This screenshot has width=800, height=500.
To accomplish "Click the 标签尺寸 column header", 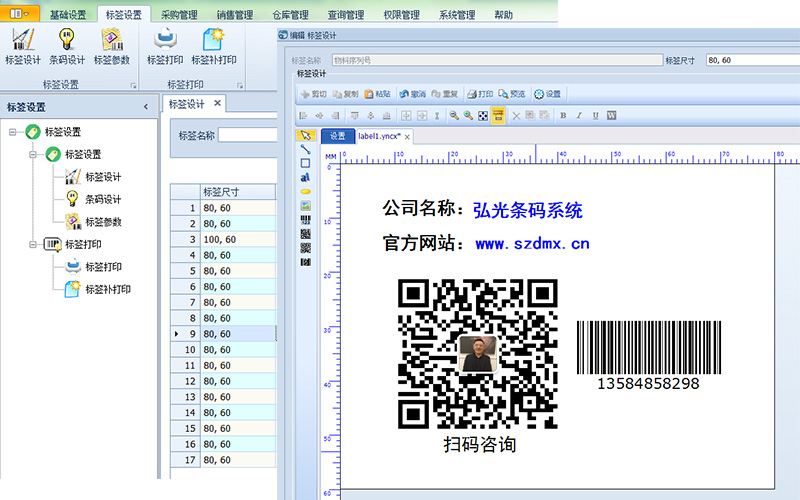I will [238, 192].
